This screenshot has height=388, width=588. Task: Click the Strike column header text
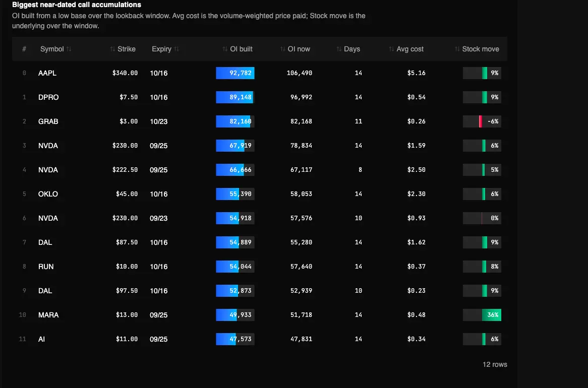pos(127,49)
